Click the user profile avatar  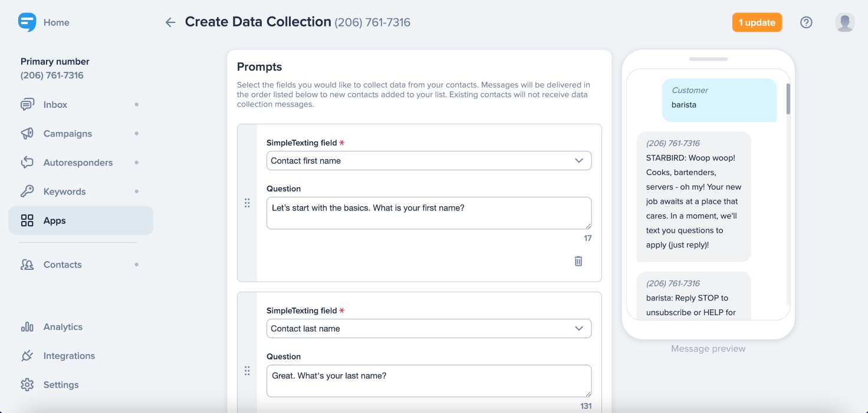pyautogui.click(x=844, y=22)
